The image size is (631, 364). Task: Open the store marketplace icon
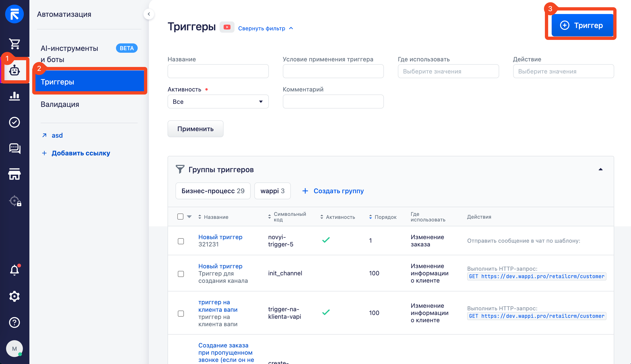point(14,174)
